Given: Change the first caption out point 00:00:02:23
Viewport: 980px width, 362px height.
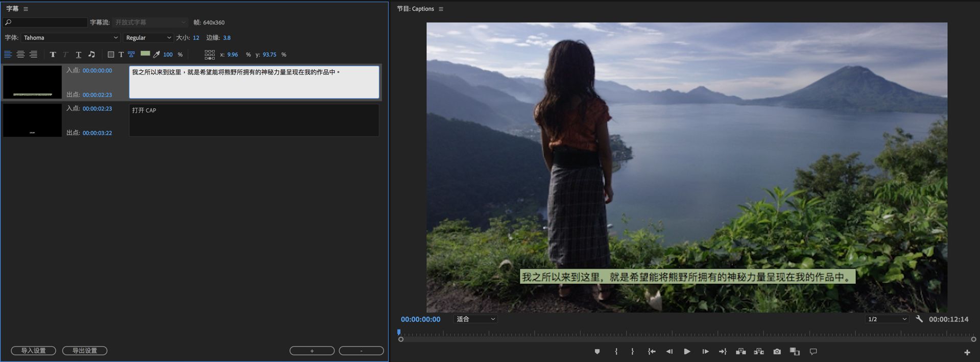Looking at the screenshot, I should pyautogui.click(x=97, y=95).
